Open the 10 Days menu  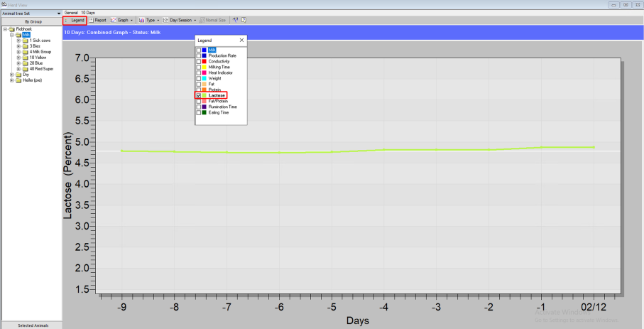click(87, 13)
